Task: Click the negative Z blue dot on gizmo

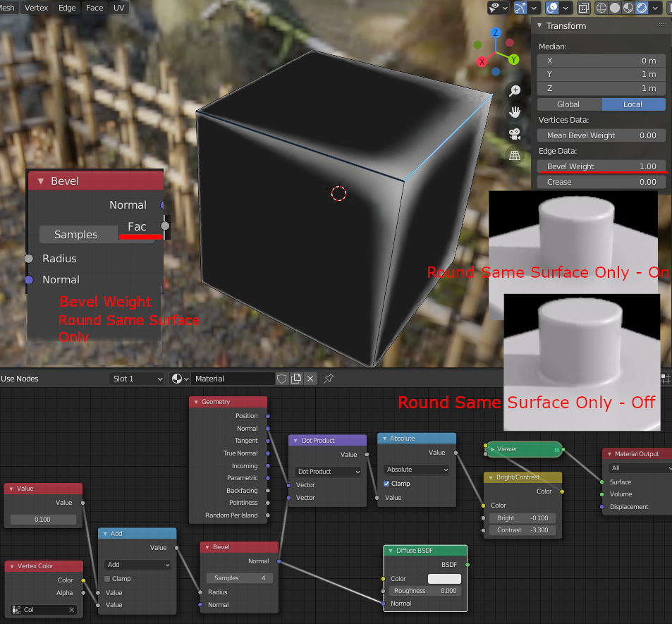Action: pos(496,72)
